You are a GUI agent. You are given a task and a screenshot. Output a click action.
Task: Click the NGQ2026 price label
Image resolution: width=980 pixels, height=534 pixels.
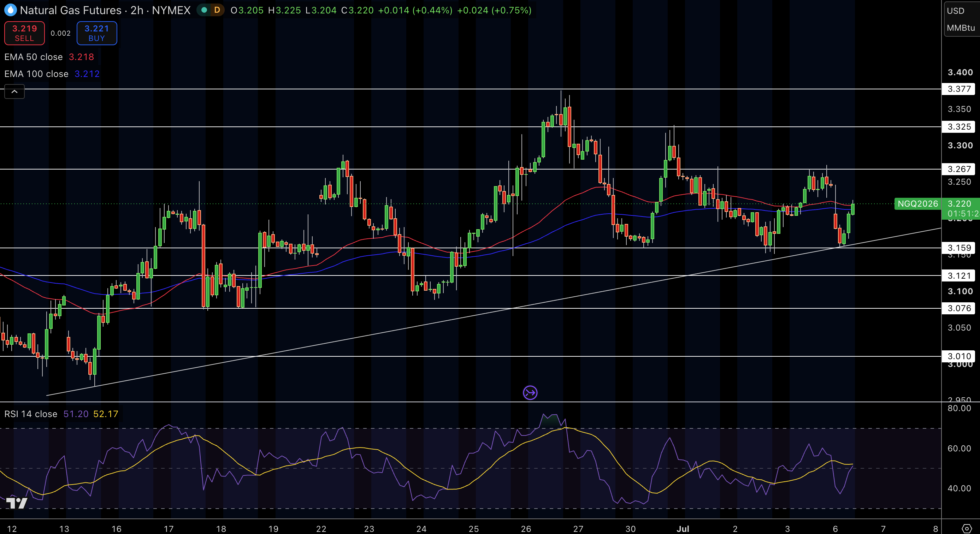(917, 204)
